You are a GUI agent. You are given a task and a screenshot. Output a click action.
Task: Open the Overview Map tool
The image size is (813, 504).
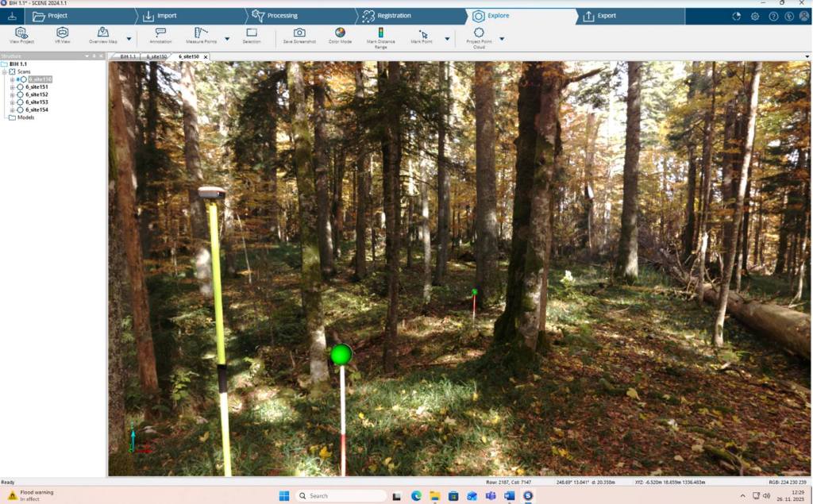coord(103,35)
